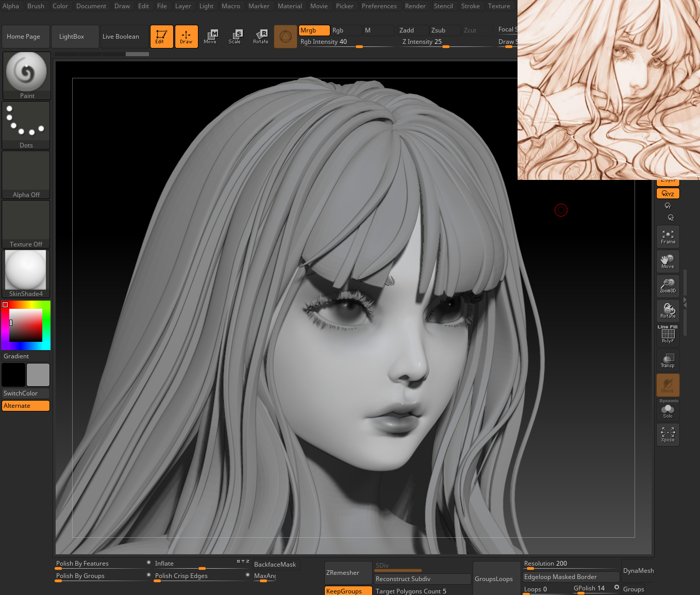Adjust the Inflate slider
This screenshot has width=700, height=595.
(x=202, y=565)
